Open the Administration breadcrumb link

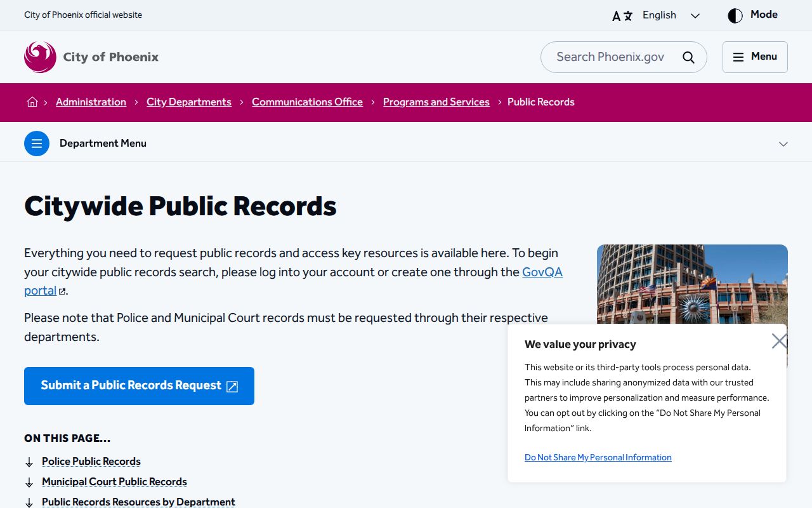click(91, 102)
